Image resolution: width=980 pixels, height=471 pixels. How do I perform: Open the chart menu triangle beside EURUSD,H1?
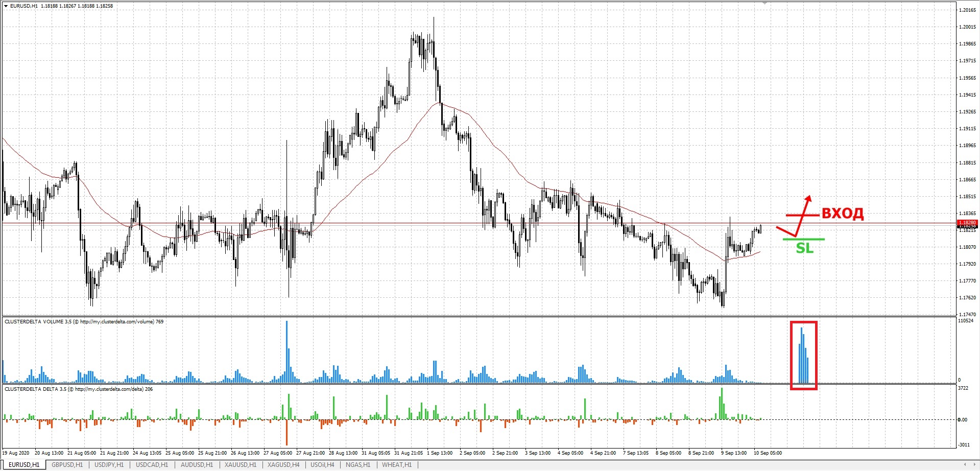[x=6, y=6]
